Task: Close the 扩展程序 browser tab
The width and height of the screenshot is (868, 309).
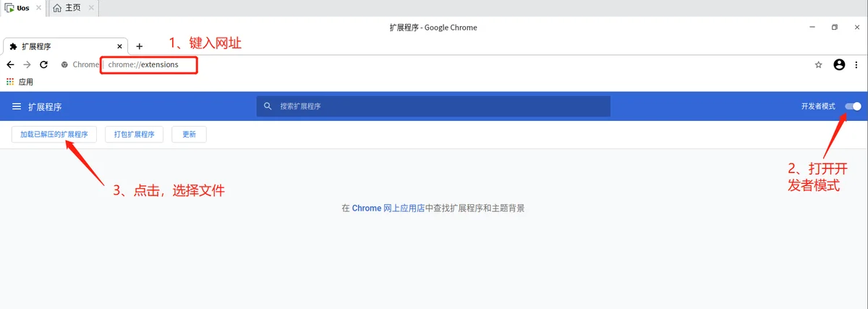Action: [120, 46]
